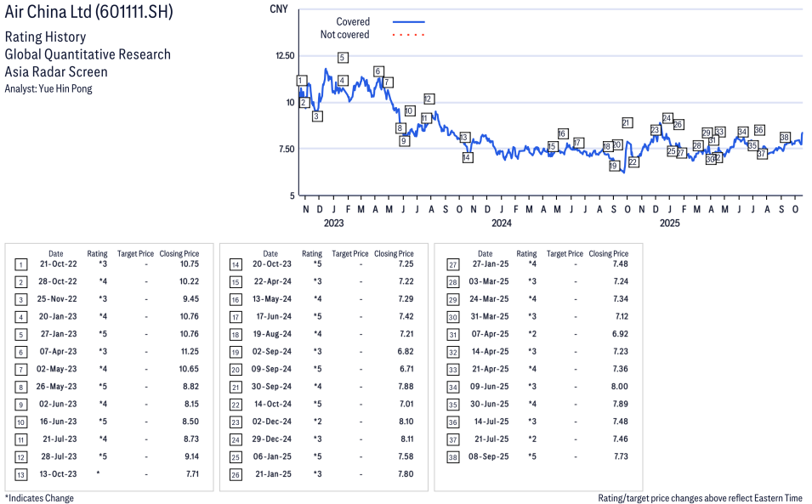Click the 2024 year label on the axis
The image size is (812, 504).
(x=501, y=224)
